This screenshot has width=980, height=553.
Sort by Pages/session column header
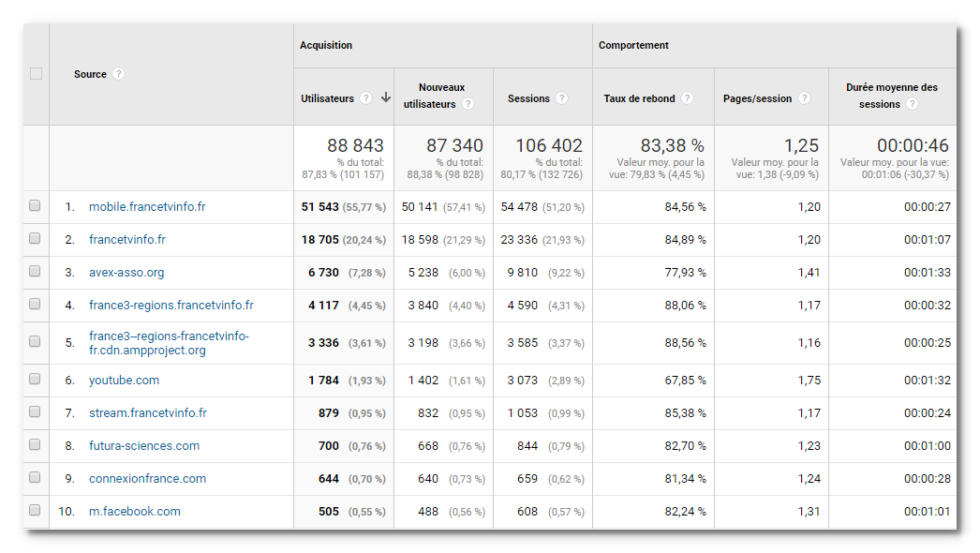(758, 98)
